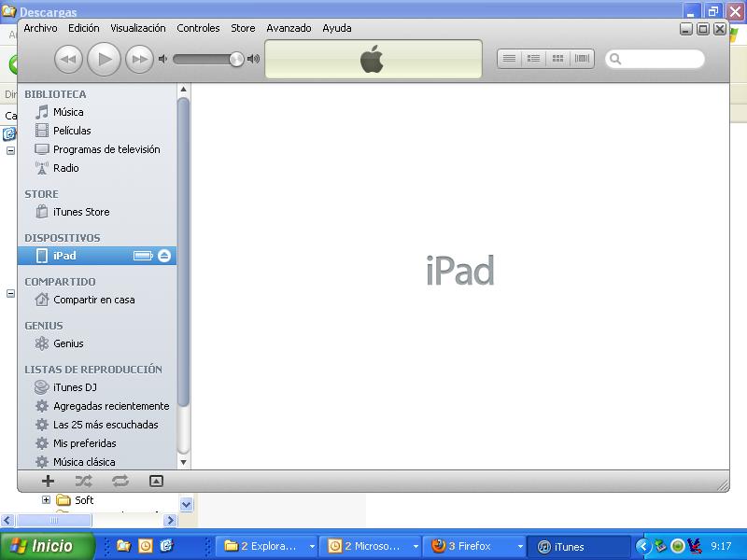This screenshot has width=747, height=560.
Task: Click sidebar scrollbar up arrow
Action: click(x=183, y=90)
